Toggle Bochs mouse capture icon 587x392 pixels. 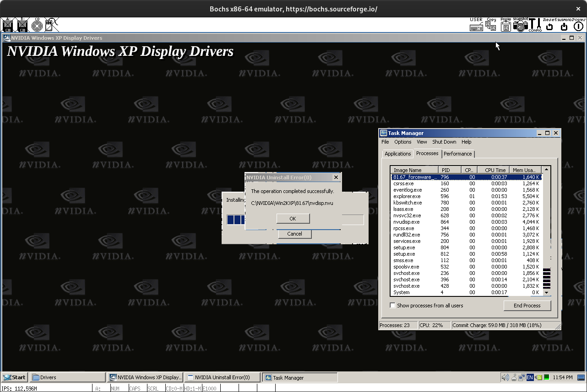point(52,25)
